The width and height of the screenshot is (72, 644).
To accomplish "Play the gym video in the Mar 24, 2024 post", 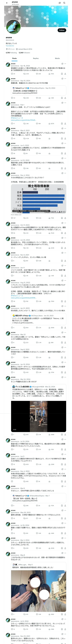I will (x=39, y=416).
